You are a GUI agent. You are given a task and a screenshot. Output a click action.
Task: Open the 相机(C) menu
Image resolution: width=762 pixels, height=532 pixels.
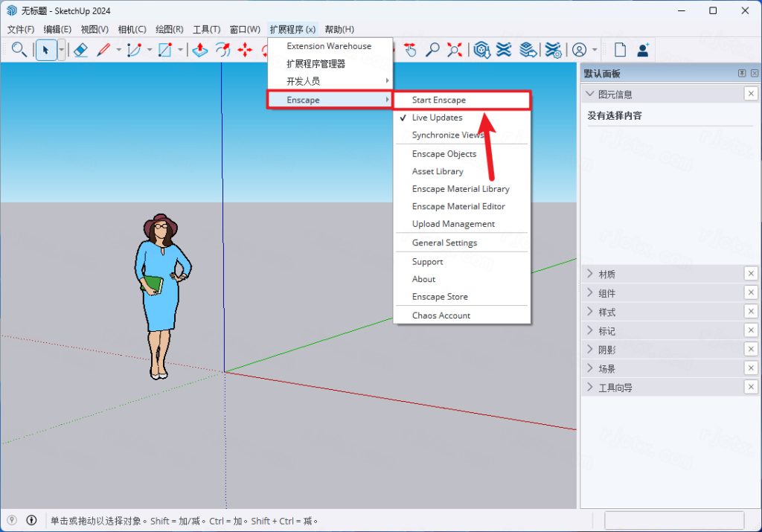coord(132,29)
